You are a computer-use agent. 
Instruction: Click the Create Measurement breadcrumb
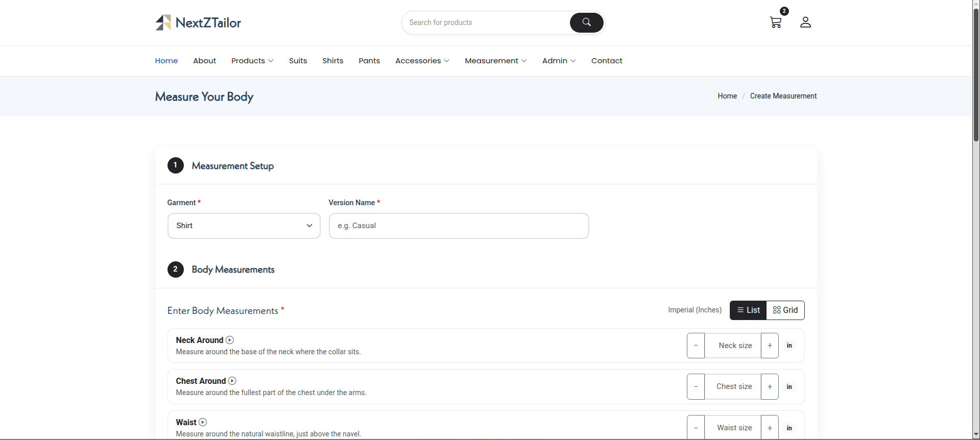(x=783, y=96)
